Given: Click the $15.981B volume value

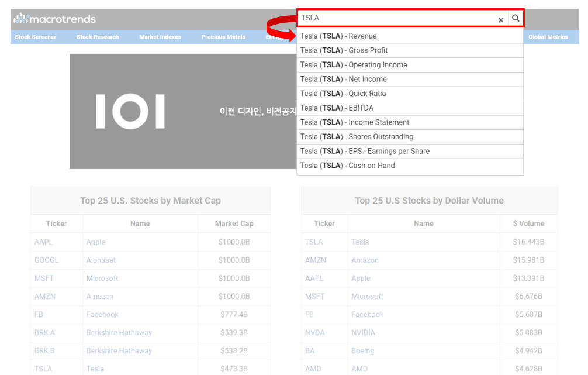Looking at the screenshot, I should pyautogui.click(x=528, y=260).
